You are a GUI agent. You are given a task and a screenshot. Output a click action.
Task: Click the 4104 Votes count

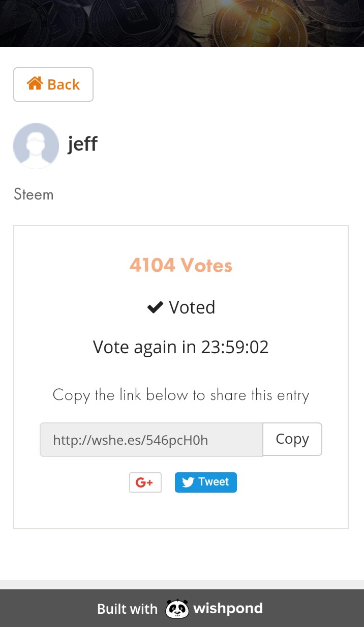point(181,265)
